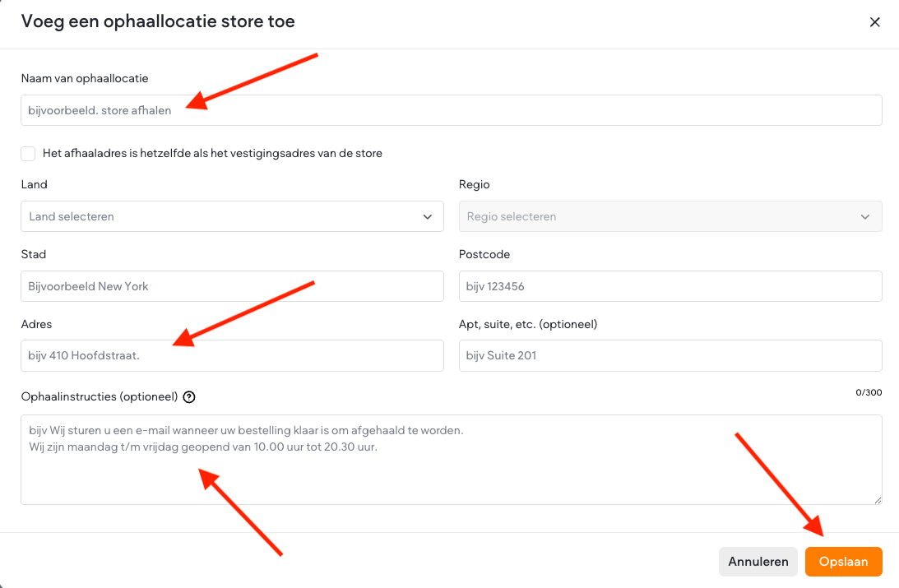
Task: Click into the Stad input field
Action: tap(232, 286)
